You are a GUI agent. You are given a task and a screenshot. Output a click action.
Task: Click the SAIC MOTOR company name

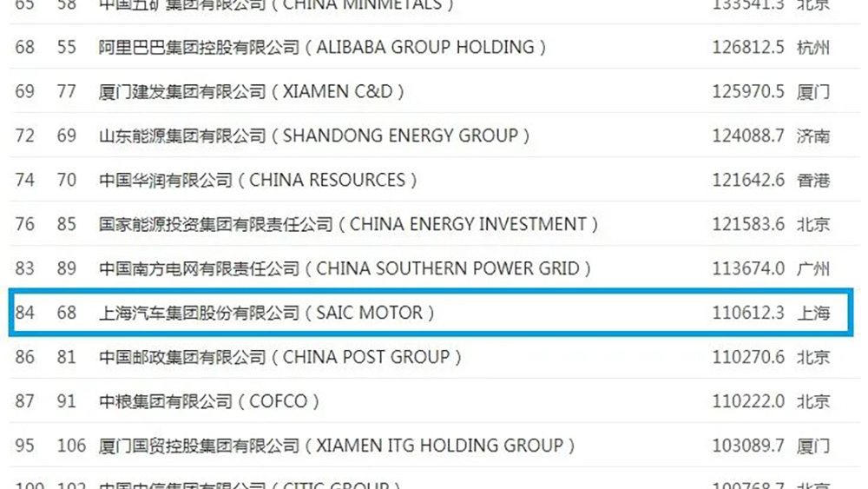(266, 313)
